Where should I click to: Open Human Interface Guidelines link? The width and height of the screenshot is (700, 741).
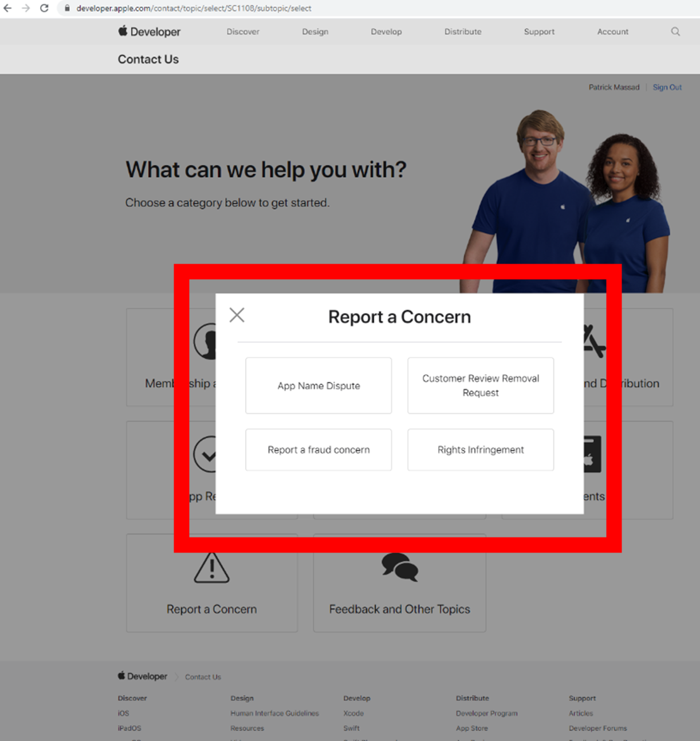click(x=274, y=713)
